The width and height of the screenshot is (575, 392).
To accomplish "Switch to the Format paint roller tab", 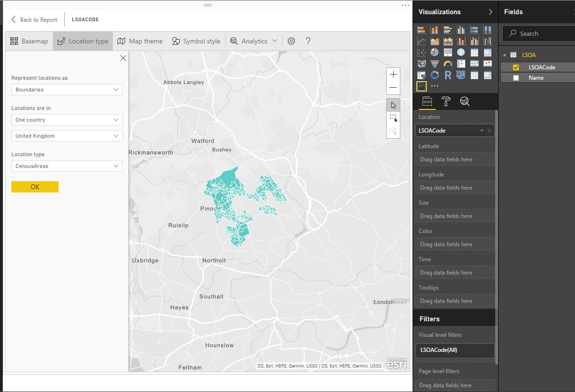I will pyautogui.click(x=446, y=101).
